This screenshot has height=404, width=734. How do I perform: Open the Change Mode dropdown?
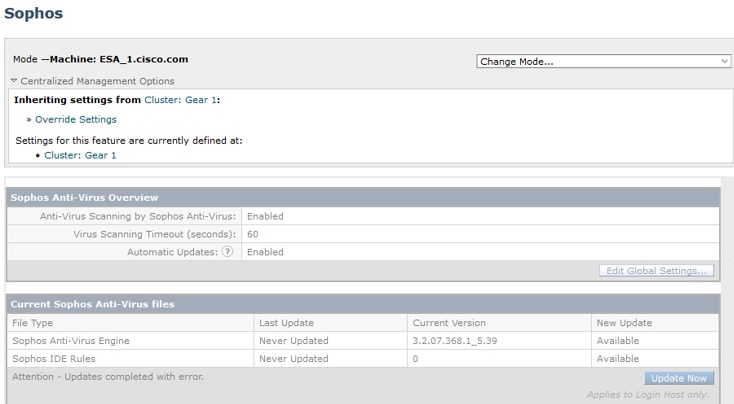pyautogui.click(x=604, y=62)
